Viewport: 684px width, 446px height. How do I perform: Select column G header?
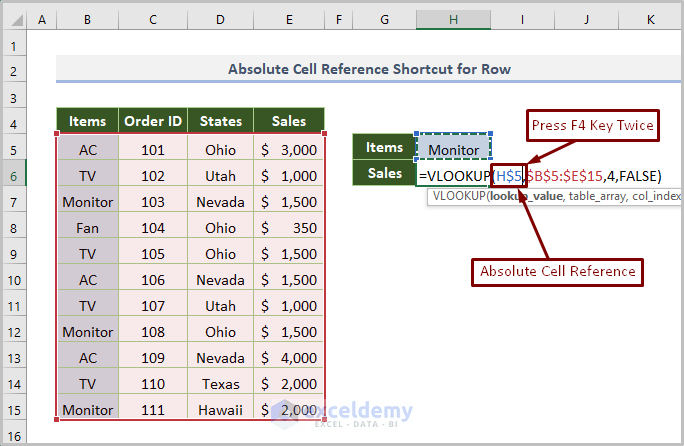point(384,20)
